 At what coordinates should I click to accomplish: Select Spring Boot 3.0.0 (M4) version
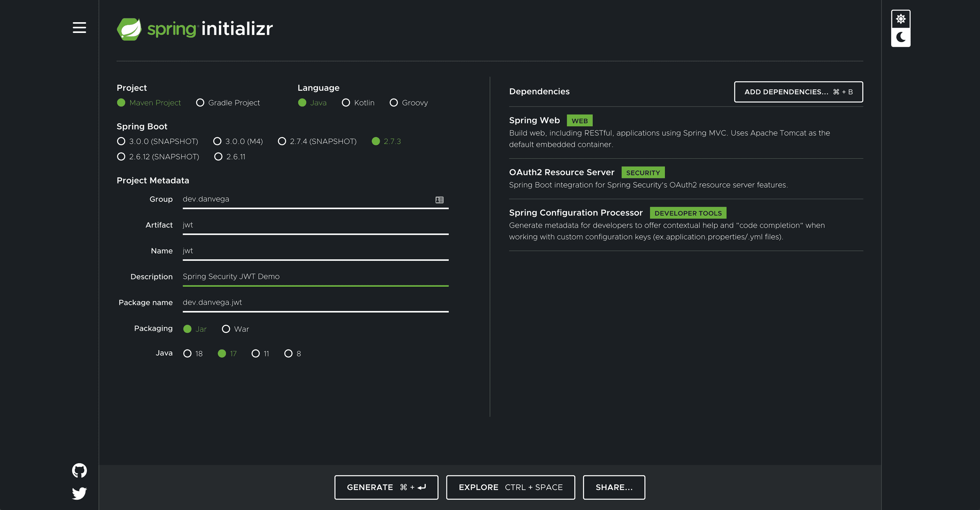pos(217,141)
